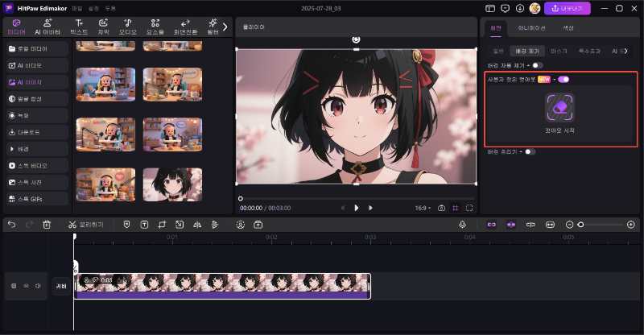This screenshot has width=644, height=335.
Task: Select the 특수효과 sub-tab
Action: [589, 51]
